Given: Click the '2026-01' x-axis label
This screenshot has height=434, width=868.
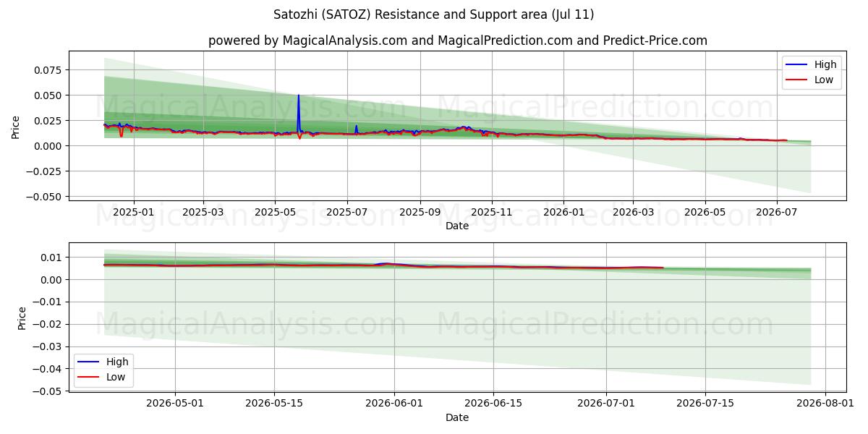Looking at the screenshot, I should pos(563,212).
